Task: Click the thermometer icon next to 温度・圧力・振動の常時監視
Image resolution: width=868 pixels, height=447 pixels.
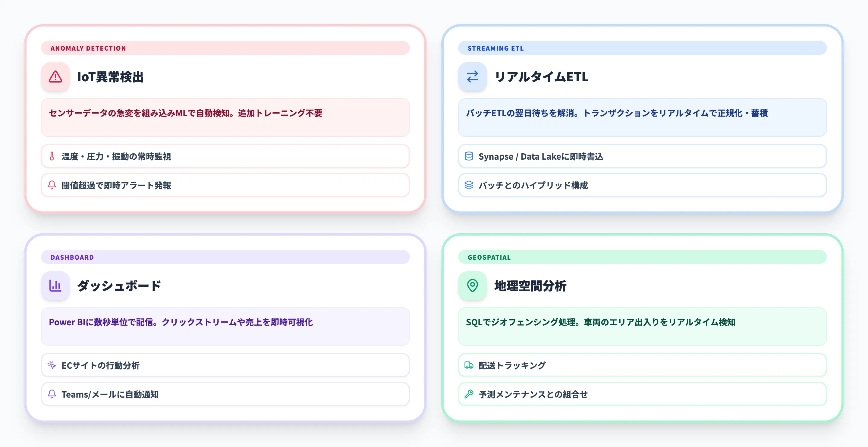Action: click(52, 156)
